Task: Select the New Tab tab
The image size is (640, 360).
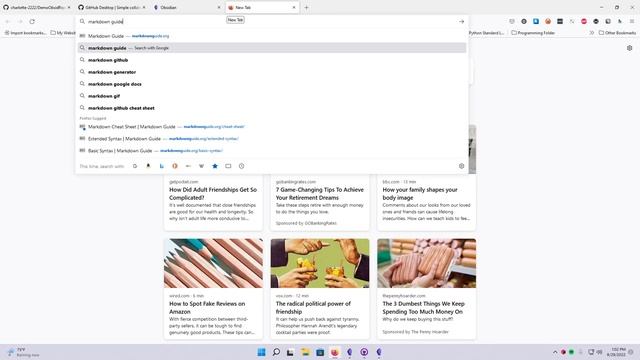Action: coord(261,7)
